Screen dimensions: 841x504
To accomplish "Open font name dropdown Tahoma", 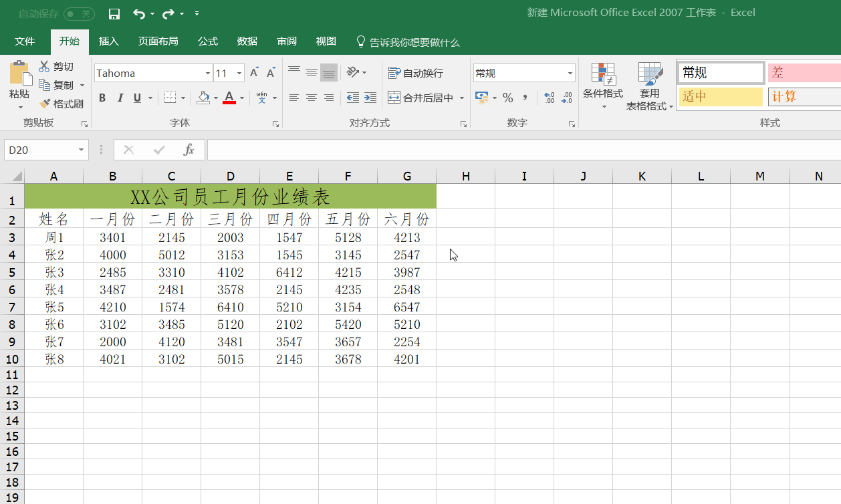I will coord(208,74).
